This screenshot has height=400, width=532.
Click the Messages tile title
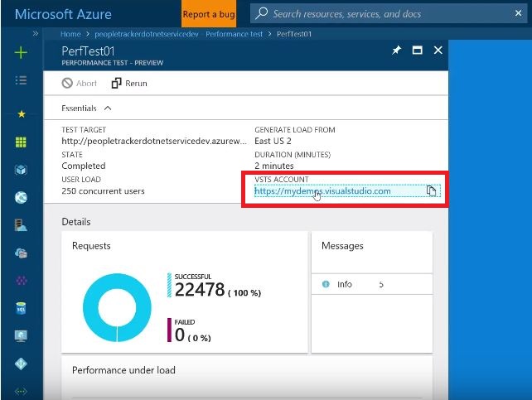[342, 246]
